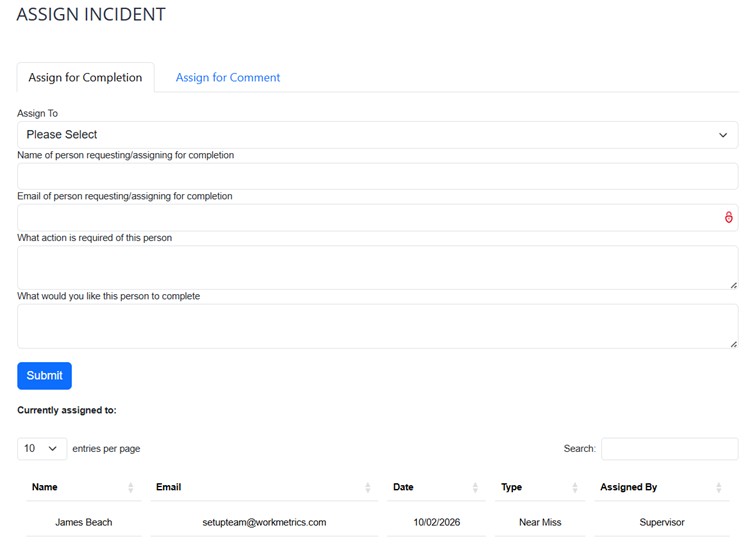Click the red password manager icon in the email field
The height and width of the screenshot is (548, 752).
(x=728, y=218)
